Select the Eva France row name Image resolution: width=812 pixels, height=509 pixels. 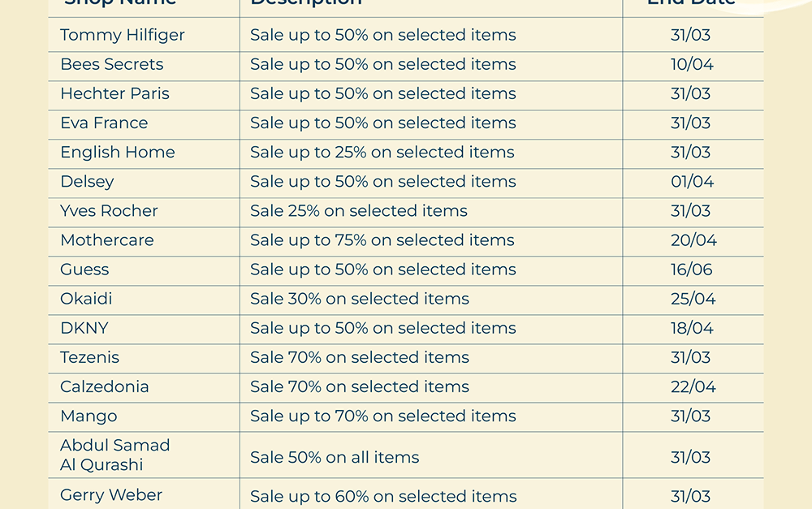(x=104, y=123)
